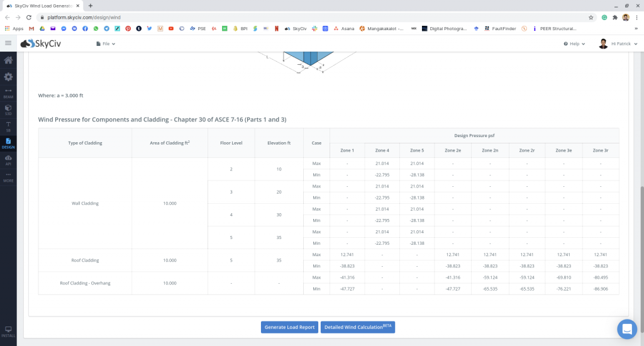Screen dimensions: 644x346
Task: Click Detailed Wind Calculation button
Action: tap(358, 327)
